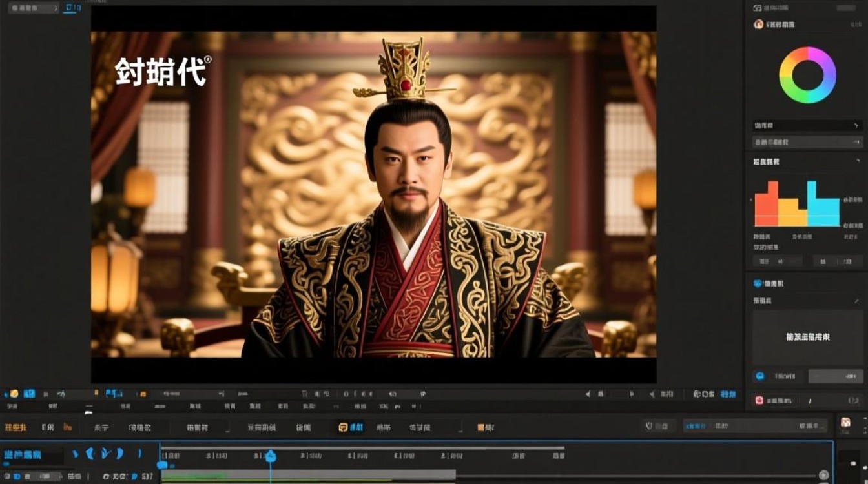
Task: Click the round handle ending the timeline scrollbar
Action: [823, 476]
